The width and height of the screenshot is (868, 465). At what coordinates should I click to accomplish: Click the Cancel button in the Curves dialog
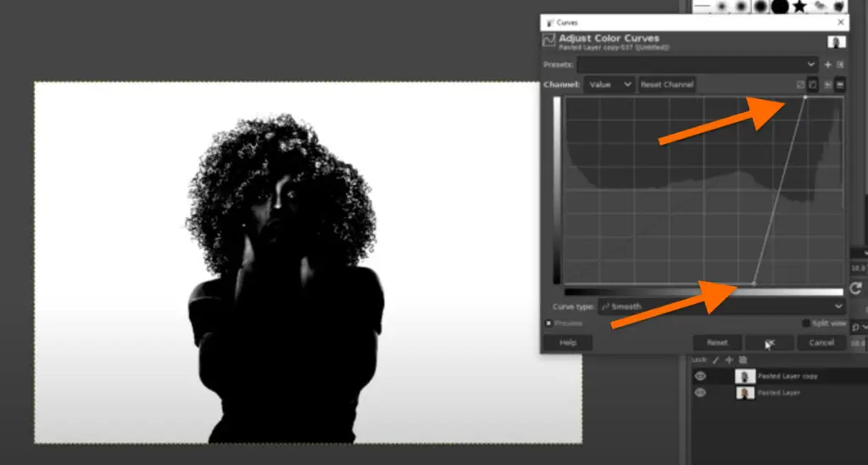pyautogui.click(x=821, y=343)
